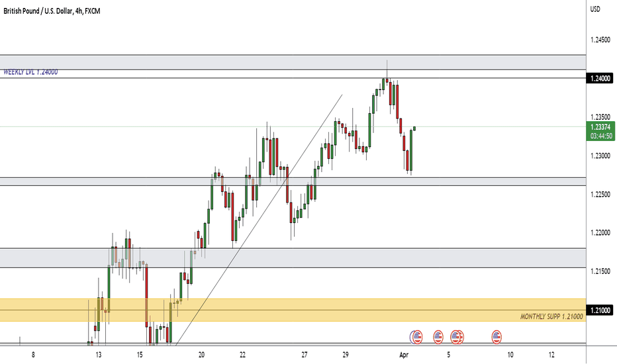Click the USD currency label on price axis
The height and width of the screenshot is (364, 617).
pyautogui.click(x=595, y=9)
